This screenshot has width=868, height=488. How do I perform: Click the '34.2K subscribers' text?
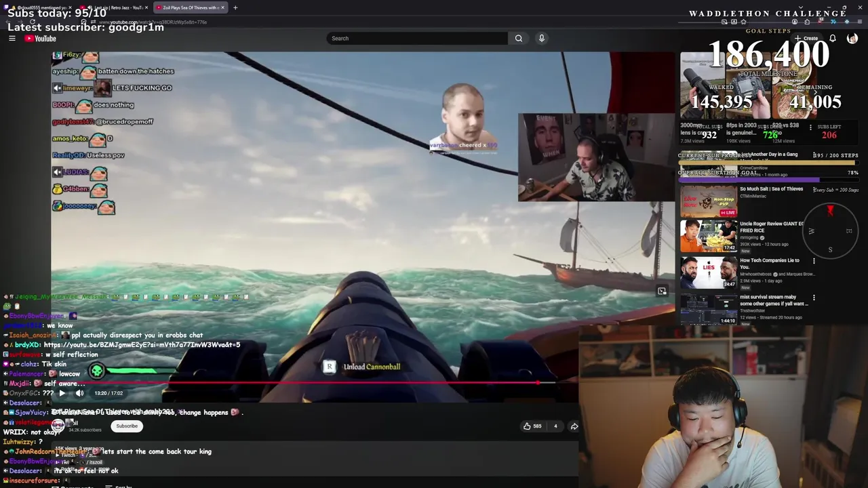85,430
